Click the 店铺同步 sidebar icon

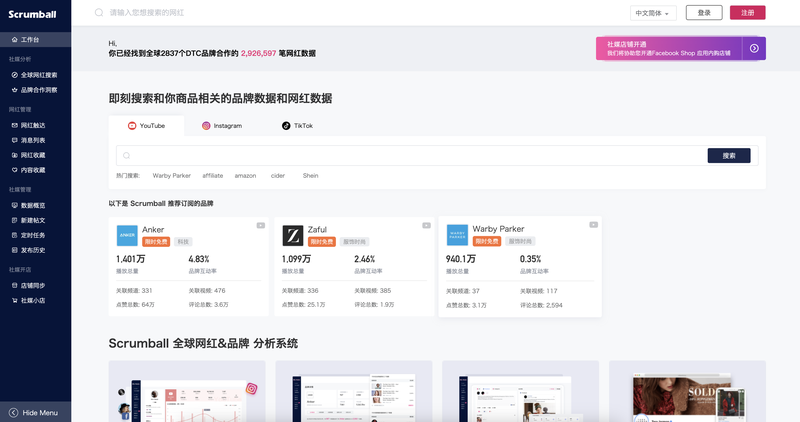click(14, 285)
